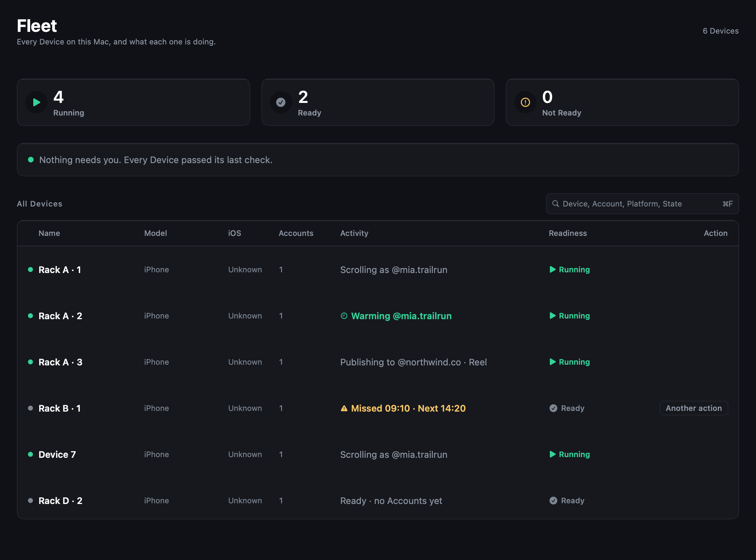Click the Running status for Rack A · 3
756x560 pixels.
click(x=570, y=362)
